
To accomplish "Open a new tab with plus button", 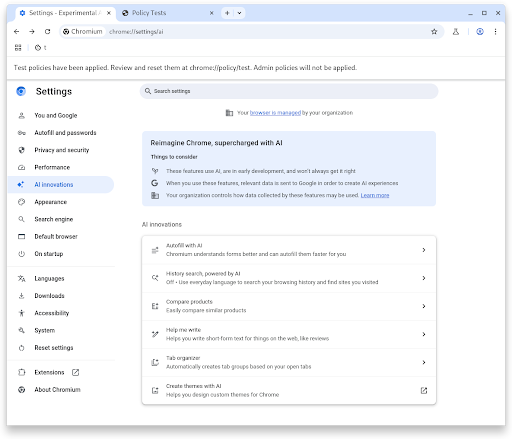I will click(227, 13).
